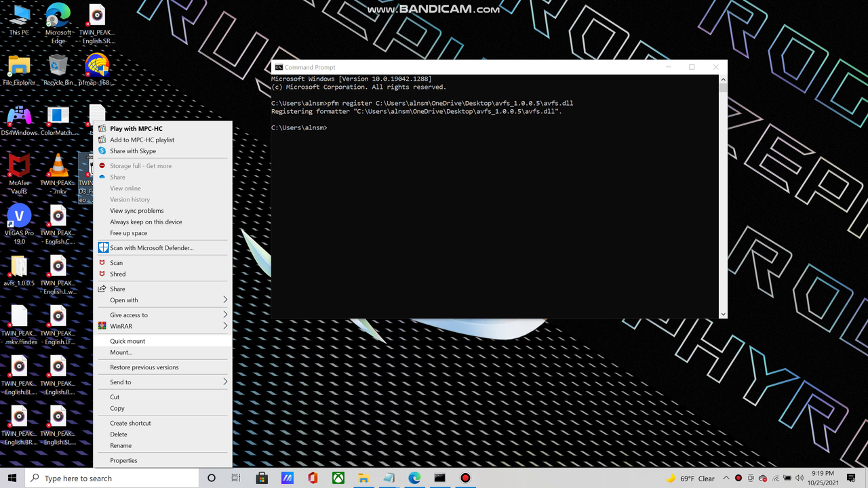Choose Add to MPC-HC playlist
This screenshot has width=868, height=488.
coord(163,140)
